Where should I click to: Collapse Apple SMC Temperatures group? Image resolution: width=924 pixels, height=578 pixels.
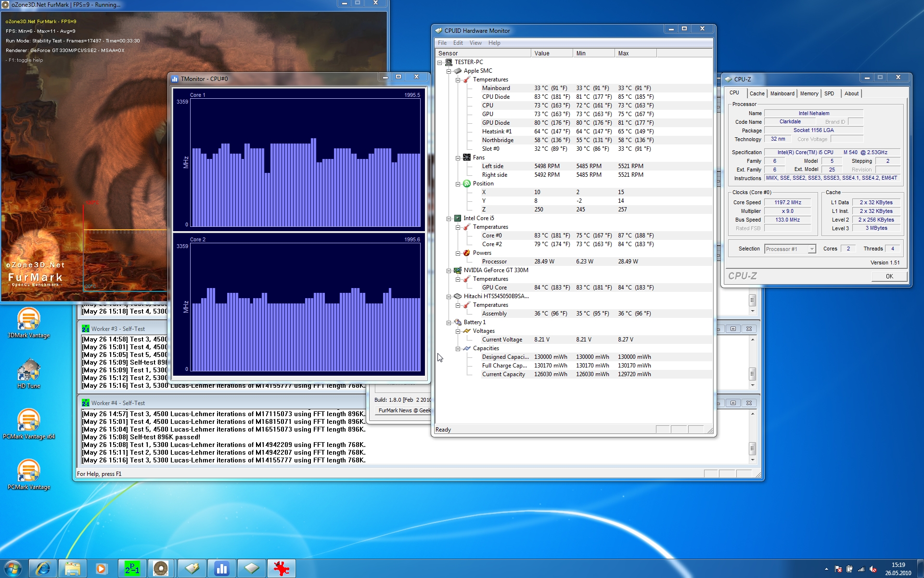click(458, 79)
